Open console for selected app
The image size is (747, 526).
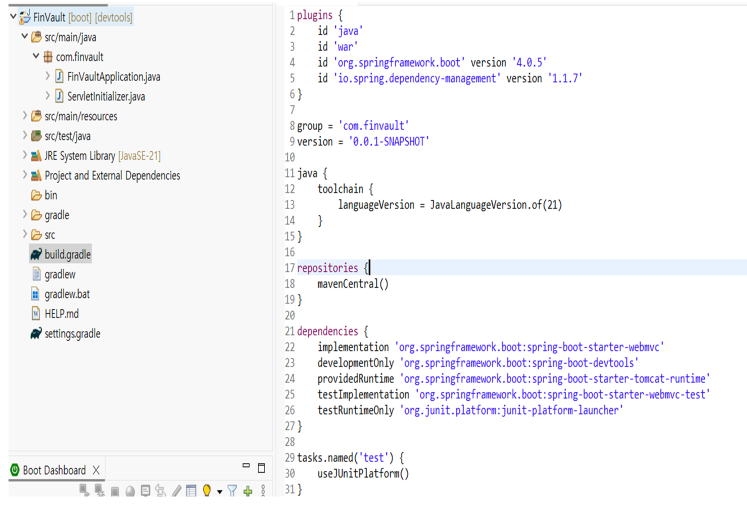tap(145, 491)
